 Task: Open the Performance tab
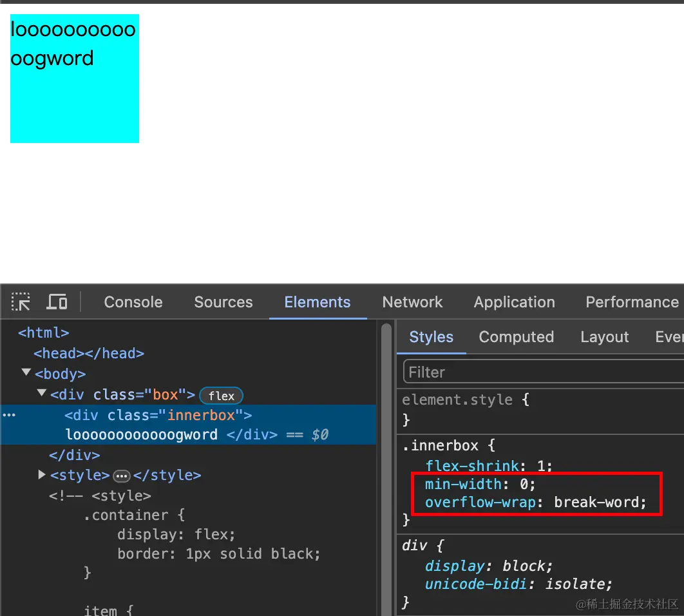point(632,302)
